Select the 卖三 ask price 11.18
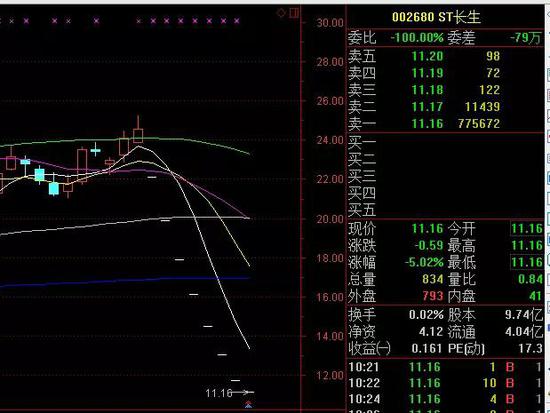 428,90
